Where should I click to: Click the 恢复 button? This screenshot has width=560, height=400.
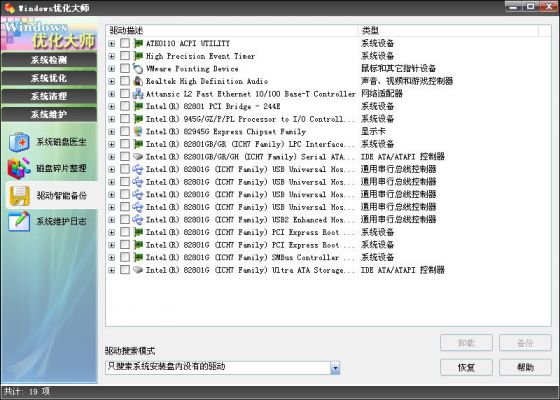pos(466,367)
